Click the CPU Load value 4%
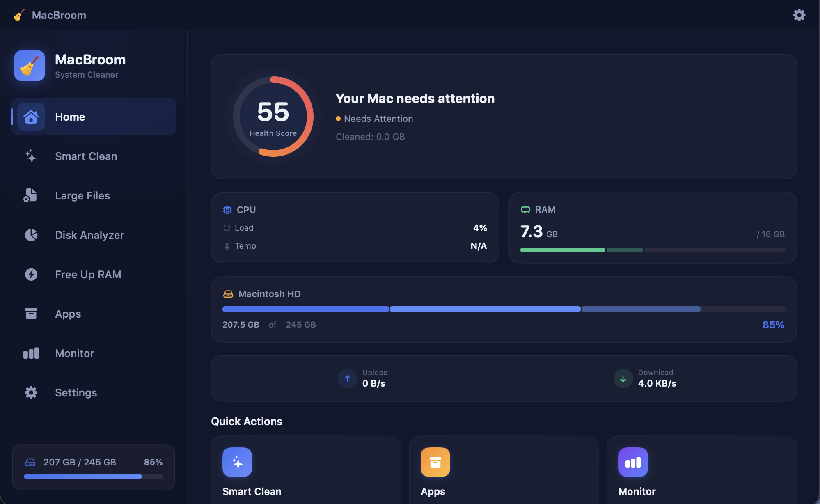This screenshot has height=504, width=820. [x=480, y=228]
